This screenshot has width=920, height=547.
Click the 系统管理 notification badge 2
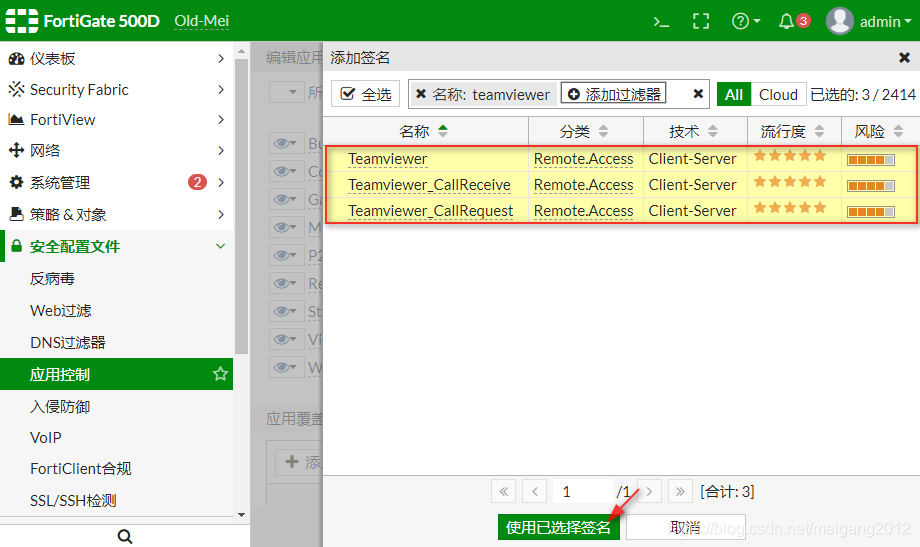(197, 182)
